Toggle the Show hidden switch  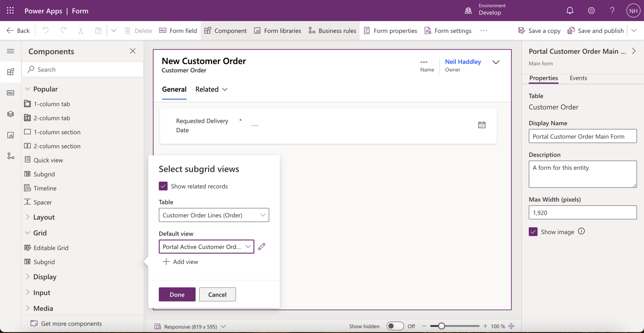[395, 326]
